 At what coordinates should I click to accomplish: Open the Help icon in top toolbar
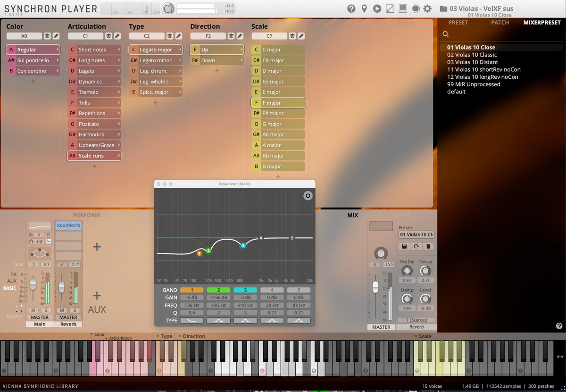[x=351, y=8]
